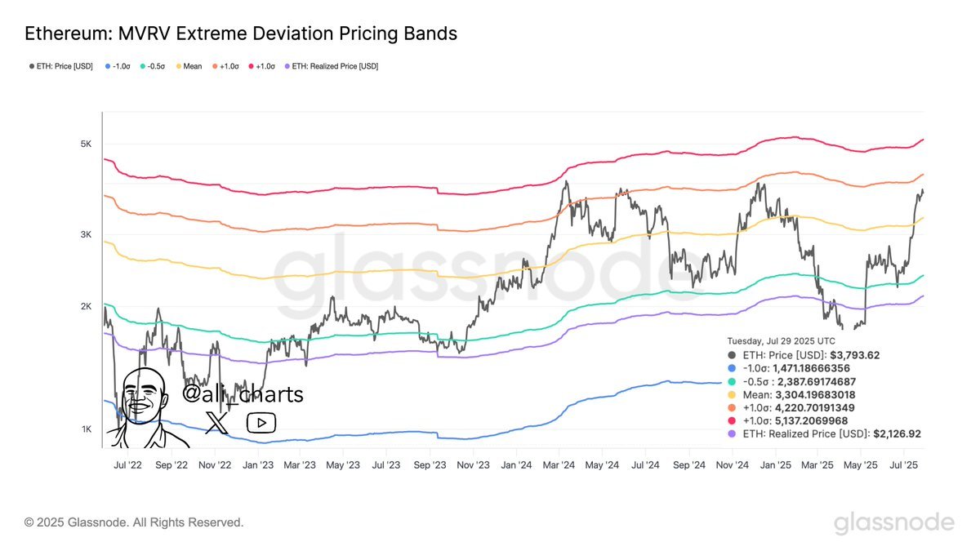Click the Jul '25 x-axis label

pyautogui.click(x=902, y=464)
